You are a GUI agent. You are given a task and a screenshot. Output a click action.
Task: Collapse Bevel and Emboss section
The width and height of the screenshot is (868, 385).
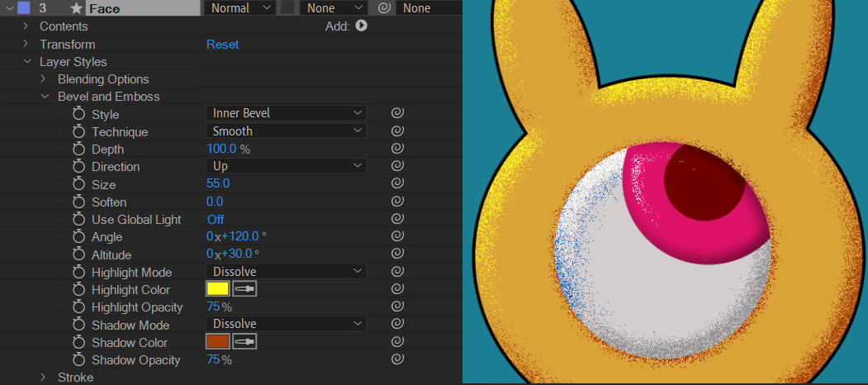45,97
